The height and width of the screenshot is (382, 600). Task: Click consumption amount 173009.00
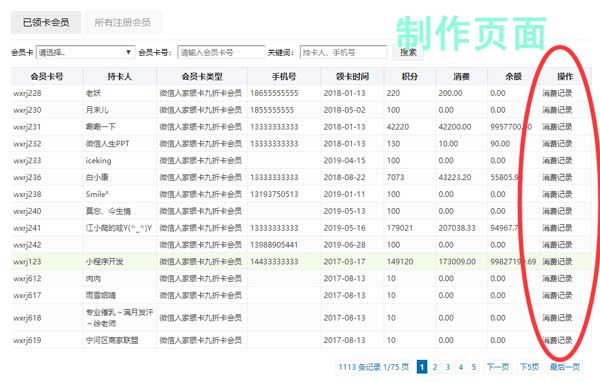457,261
